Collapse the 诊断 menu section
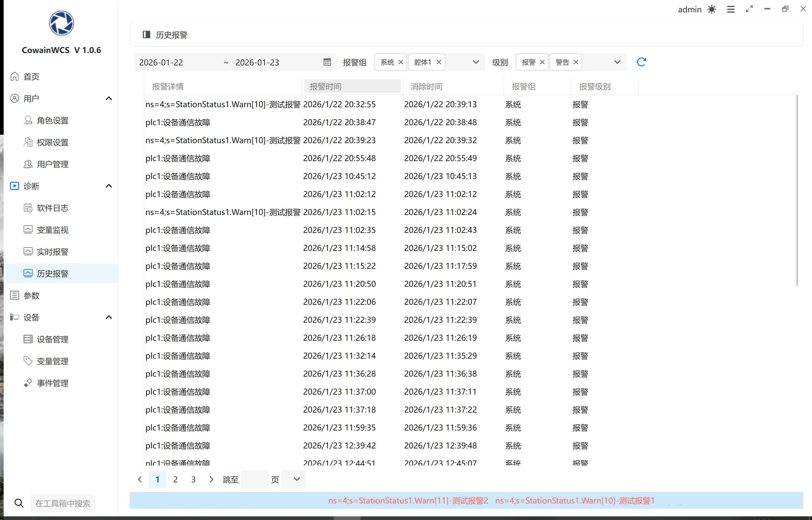This screenshot has width=812, height=520. click(109, 186)
